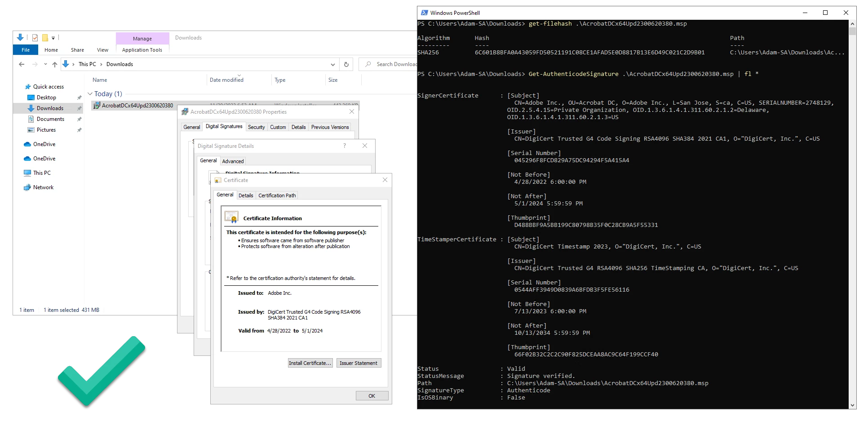Select the General tab in Certificate dialog

coord(225,195)
